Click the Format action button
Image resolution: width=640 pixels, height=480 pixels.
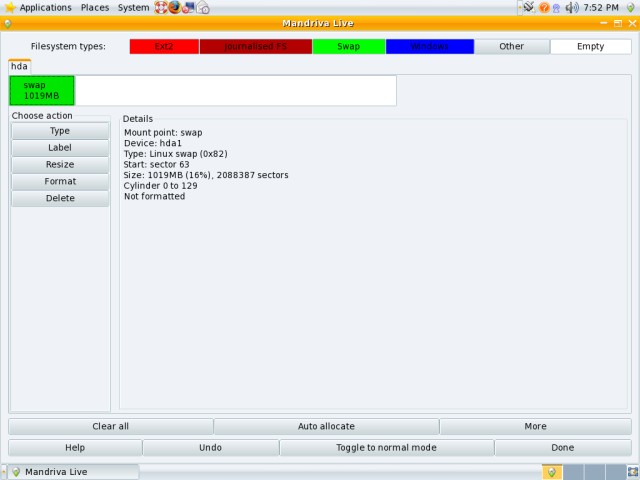tap(60, 181)
